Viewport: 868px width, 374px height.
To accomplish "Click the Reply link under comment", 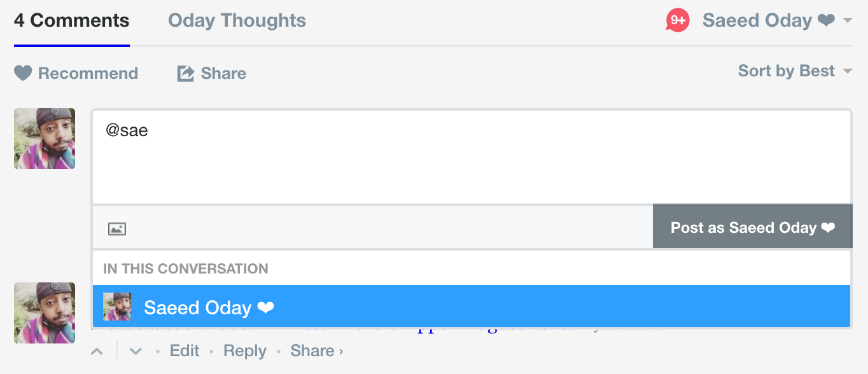I will coord(245,350).
